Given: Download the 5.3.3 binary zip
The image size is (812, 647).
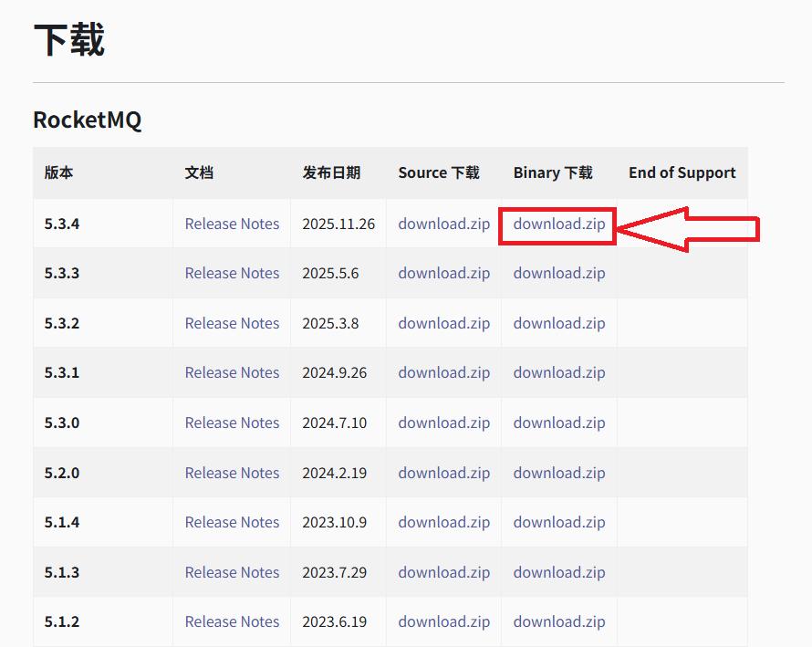Looking at the screenshot, I should 558,274.
